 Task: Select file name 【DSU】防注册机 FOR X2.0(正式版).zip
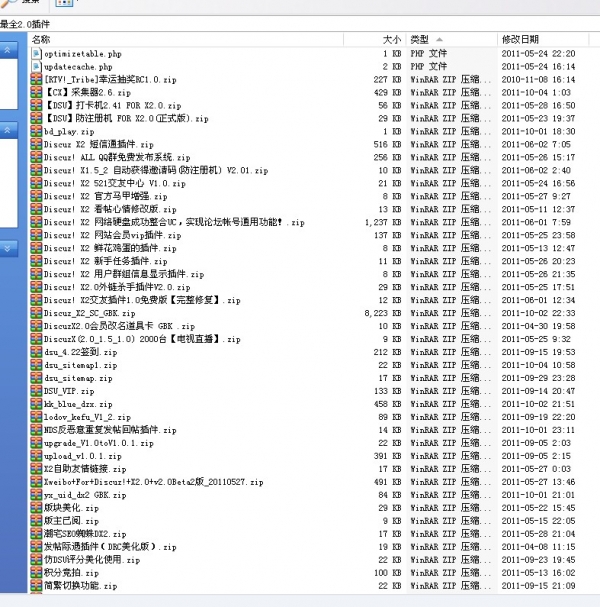tap(127, 118)
